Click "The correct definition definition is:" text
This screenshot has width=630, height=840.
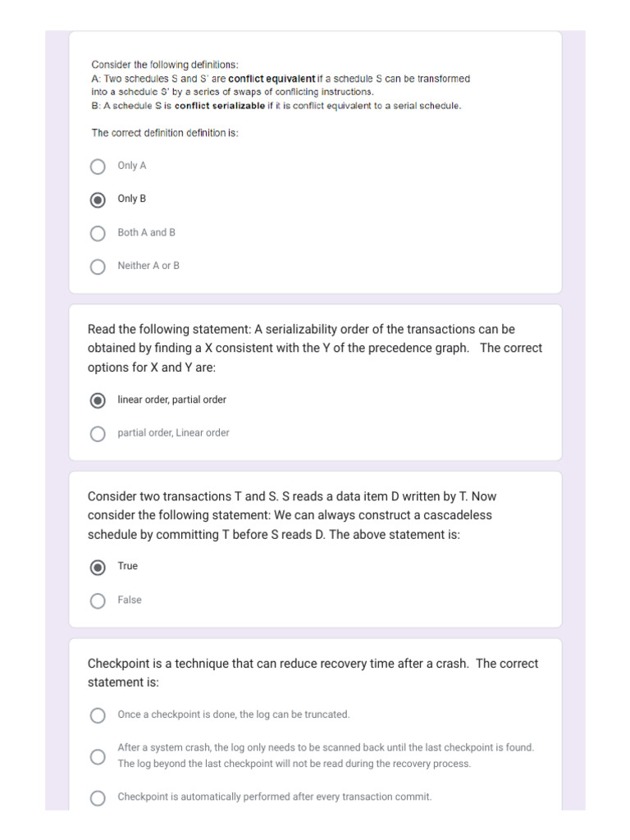pos(164,133)
